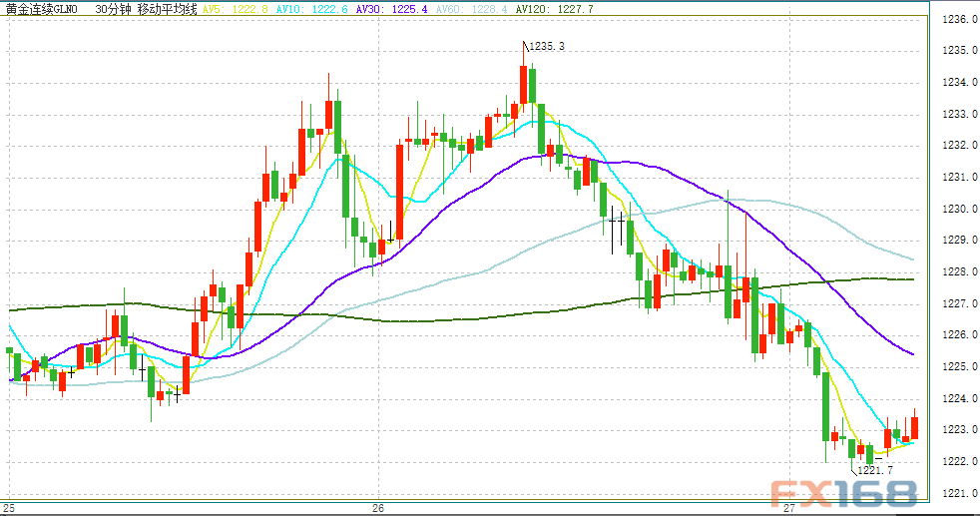The image size is (980, 516).
Task: Click the 1221.0 price axis label
Action: pyautogui.click(x=959, y=493)
